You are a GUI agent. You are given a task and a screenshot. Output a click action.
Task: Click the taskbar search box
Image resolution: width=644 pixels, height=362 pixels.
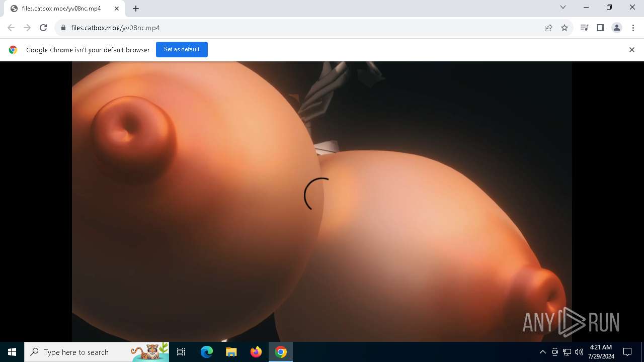point(97,352)
